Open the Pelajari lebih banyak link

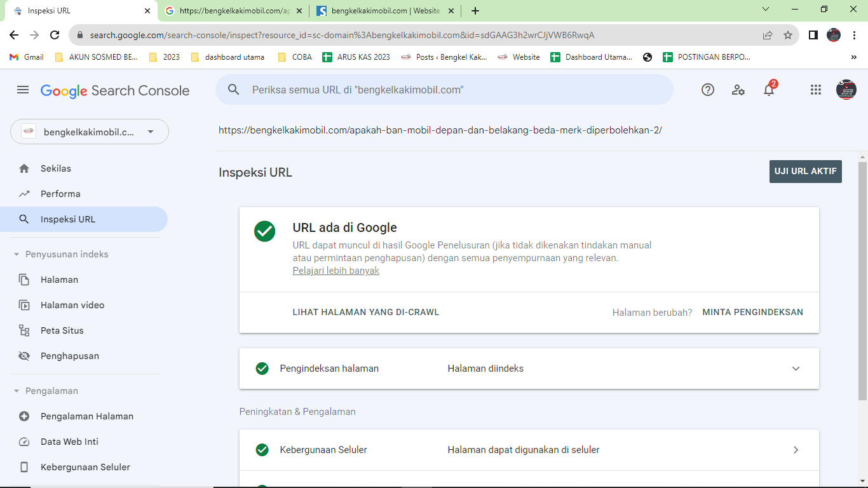[336, 271]
